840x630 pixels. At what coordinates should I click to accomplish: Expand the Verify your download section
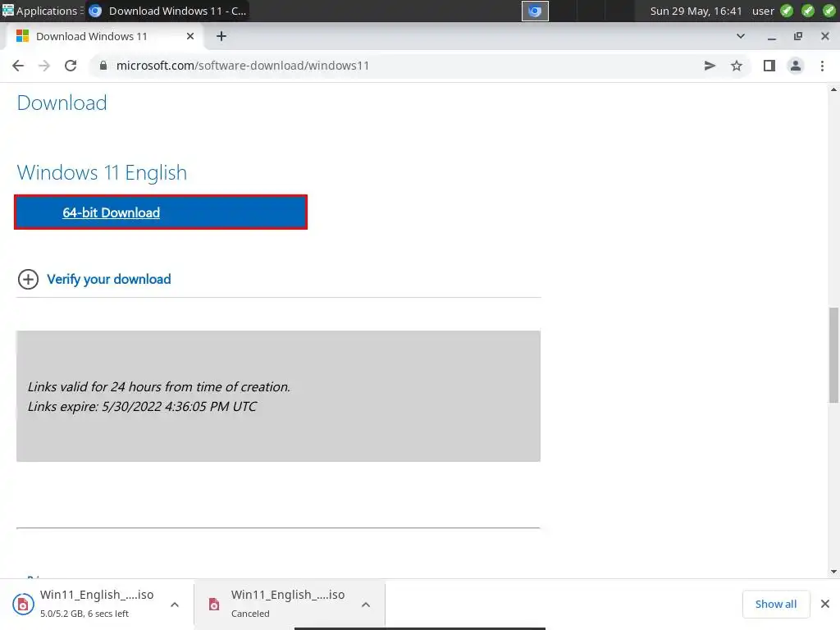pos(109,279)
